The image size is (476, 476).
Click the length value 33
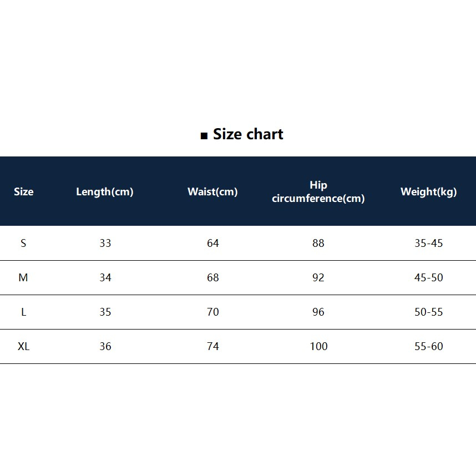pos(105,243)
